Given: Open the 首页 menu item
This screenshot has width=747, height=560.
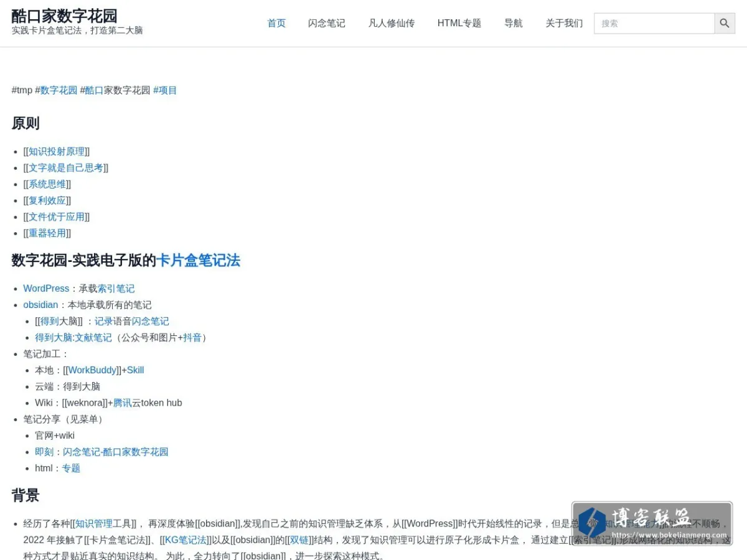Looking at the screenshot, I should coord(276,23).
